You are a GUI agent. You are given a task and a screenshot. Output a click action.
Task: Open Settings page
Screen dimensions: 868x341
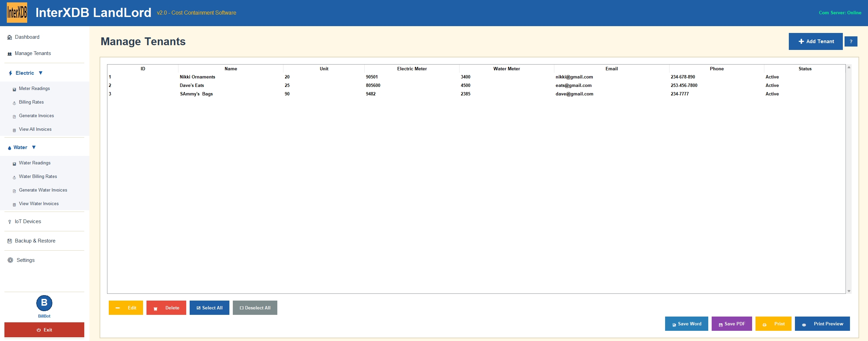pyautogui.click(x=25, y=260)
